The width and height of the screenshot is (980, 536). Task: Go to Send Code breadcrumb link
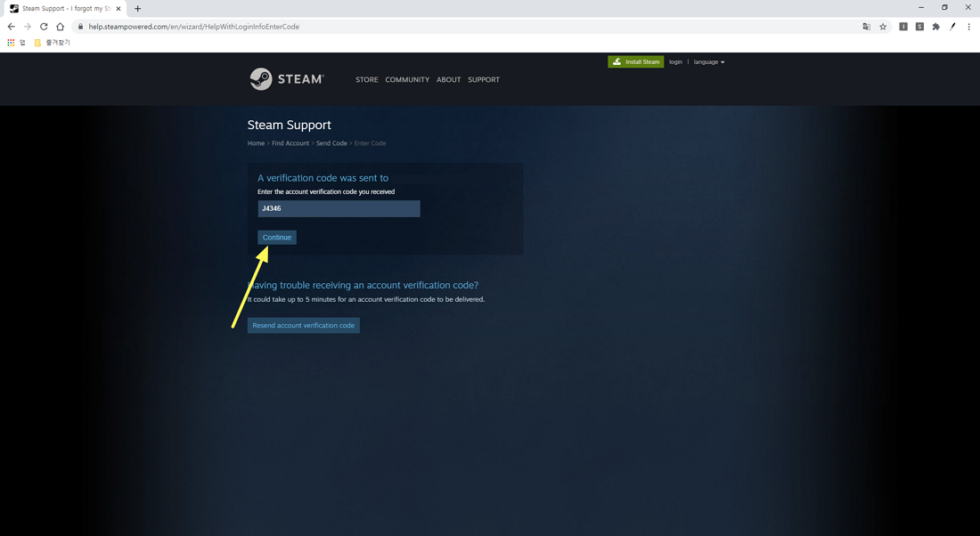point(331,143)
